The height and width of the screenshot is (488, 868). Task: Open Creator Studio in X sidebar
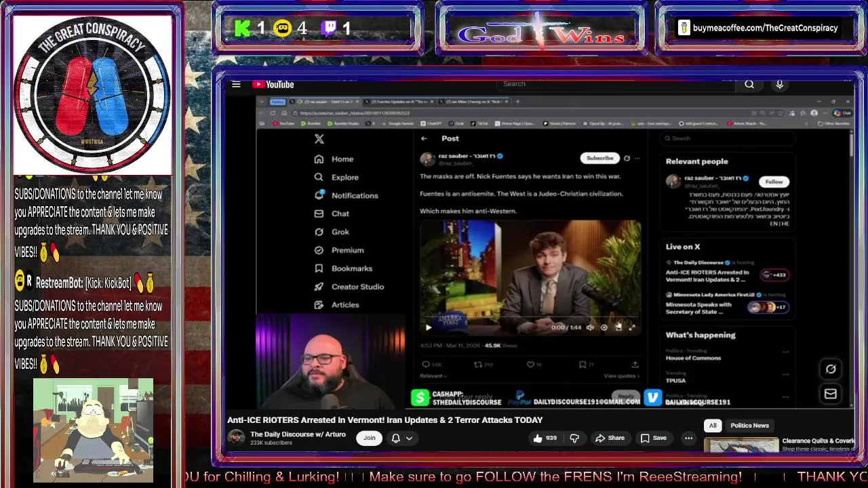(x=349, y=287)
